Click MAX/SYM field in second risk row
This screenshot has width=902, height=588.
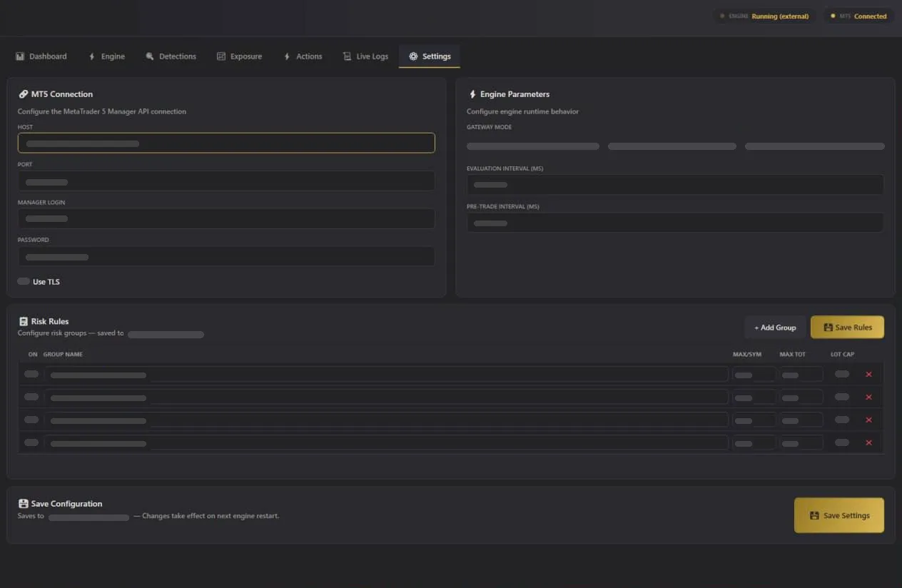click(754, 397)
